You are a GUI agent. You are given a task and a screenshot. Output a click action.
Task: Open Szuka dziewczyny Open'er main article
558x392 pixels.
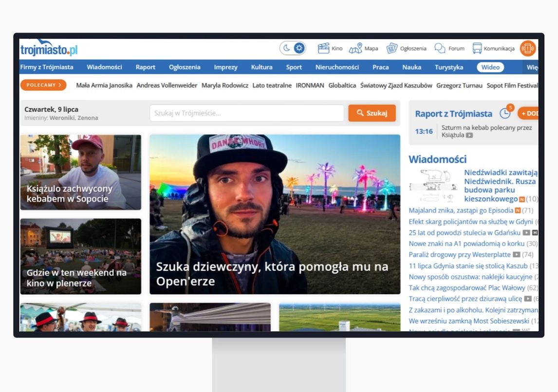point(275,214)
